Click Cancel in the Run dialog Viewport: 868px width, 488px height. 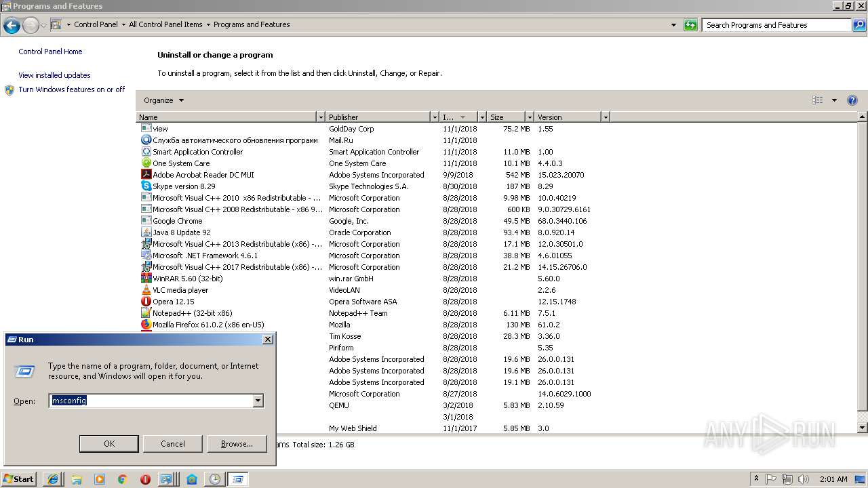tap(173, 444)
